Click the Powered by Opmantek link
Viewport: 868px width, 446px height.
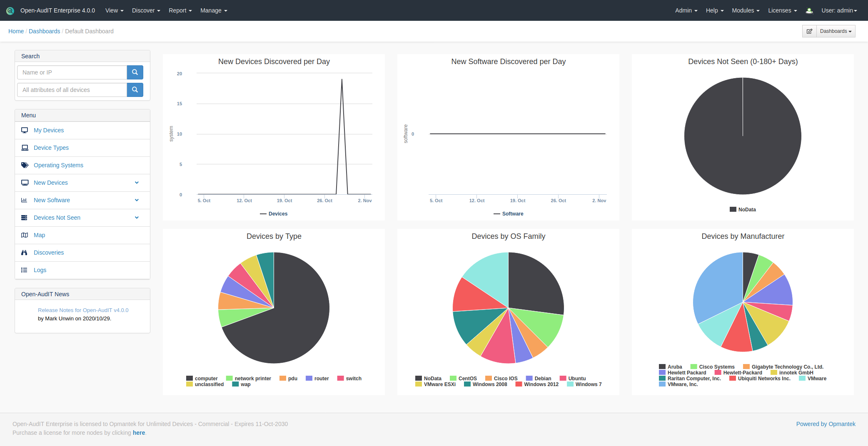point(826,424)
